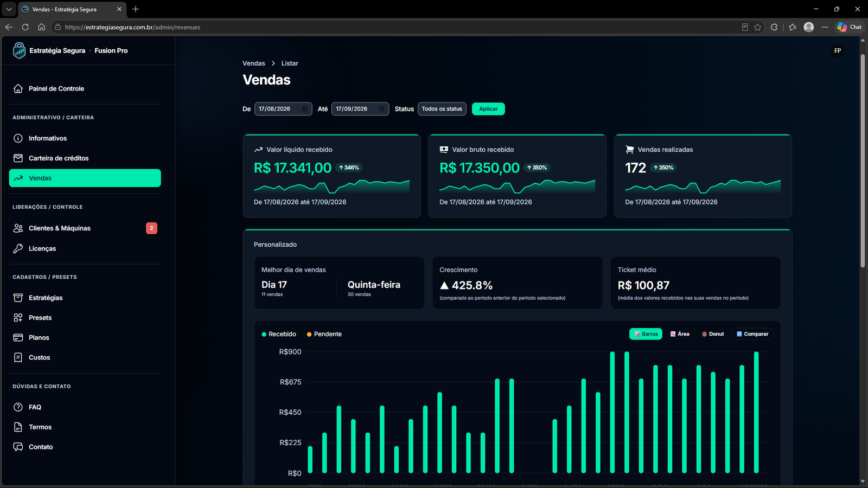Click the De date field 17/08/2026

[283, 109]
